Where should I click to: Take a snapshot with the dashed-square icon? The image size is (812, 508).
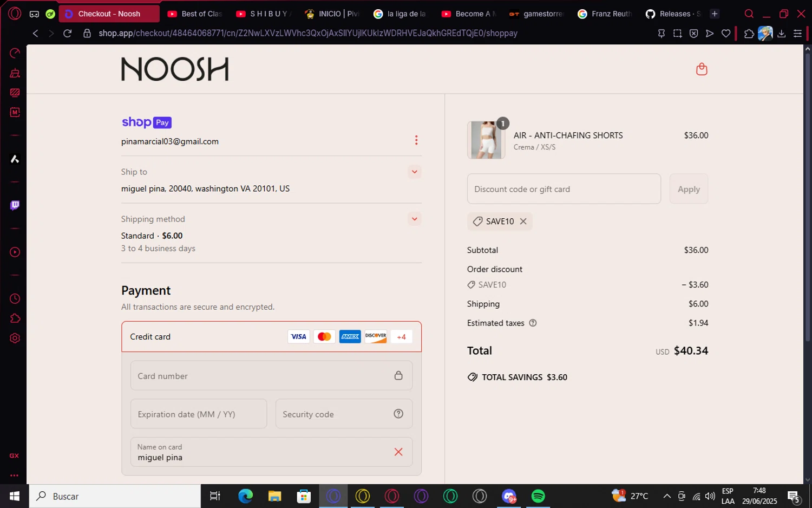click(677, 34)
